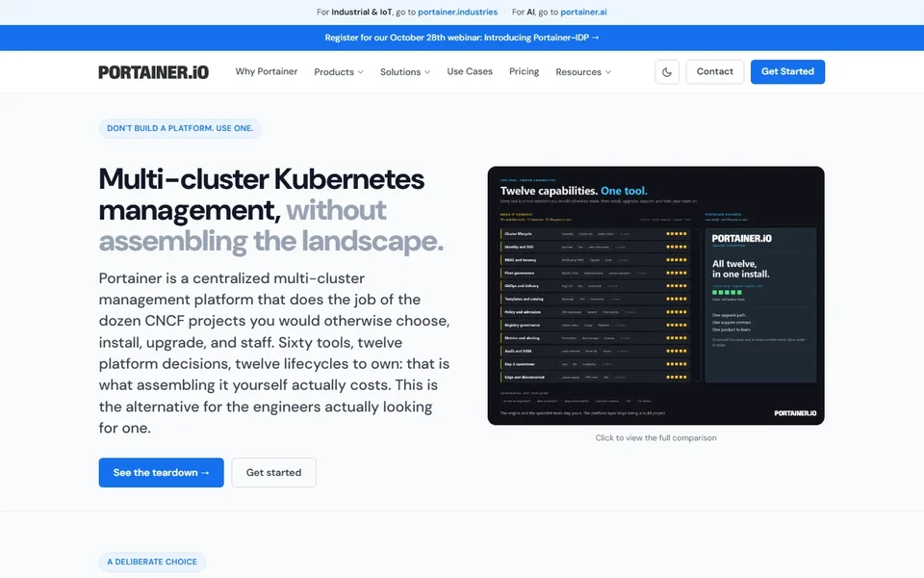Viewport: 924px width, 578px height.
Task: Click the Contact button
Action: (715, 71)
